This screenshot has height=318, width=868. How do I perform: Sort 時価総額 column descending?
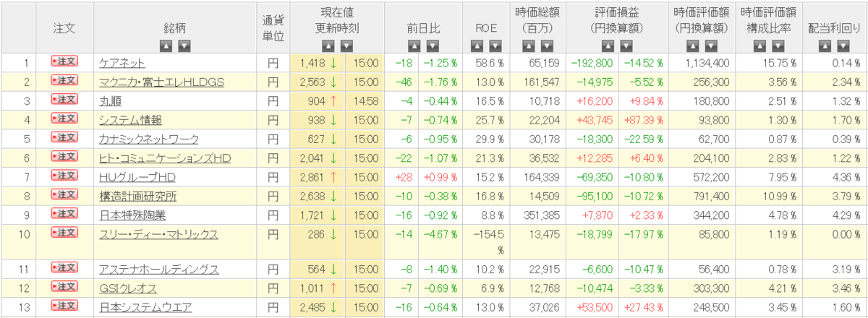tap(546, 46)
